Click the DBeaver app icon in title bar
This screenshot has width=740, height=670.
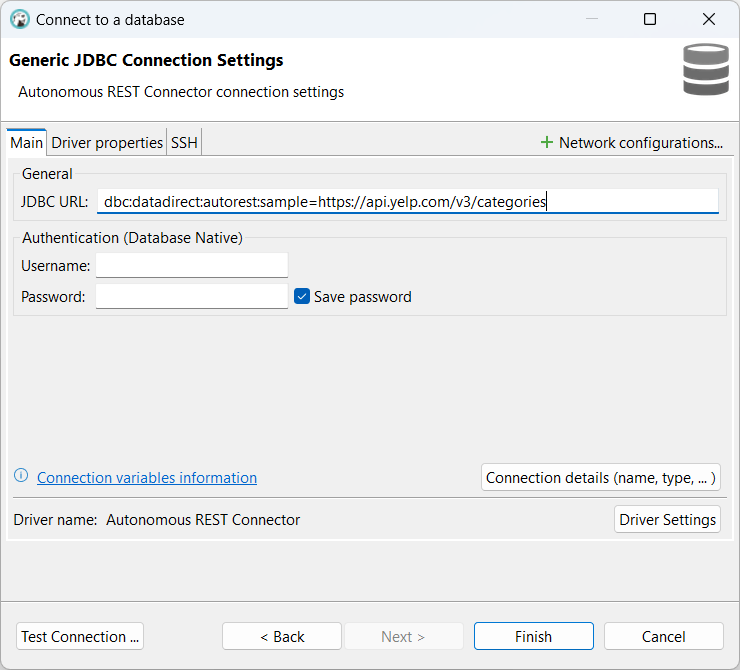pyautogui.click(x=19, y=19)
